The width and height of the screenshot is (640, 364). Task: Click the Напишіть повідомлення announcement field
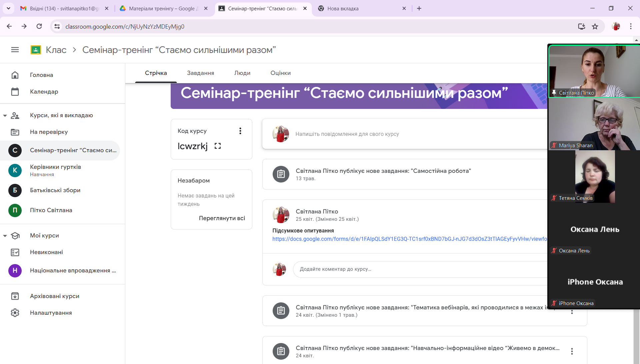coord(347,134)
